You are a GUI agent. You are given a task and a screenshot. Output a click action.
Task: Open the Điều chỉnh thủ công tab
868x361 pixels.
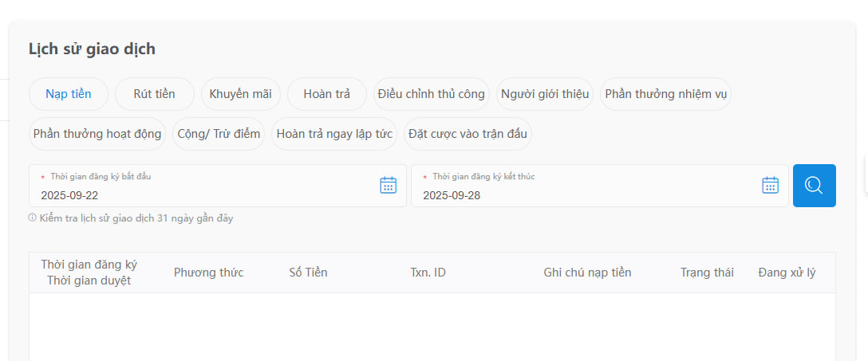point(432,94)
